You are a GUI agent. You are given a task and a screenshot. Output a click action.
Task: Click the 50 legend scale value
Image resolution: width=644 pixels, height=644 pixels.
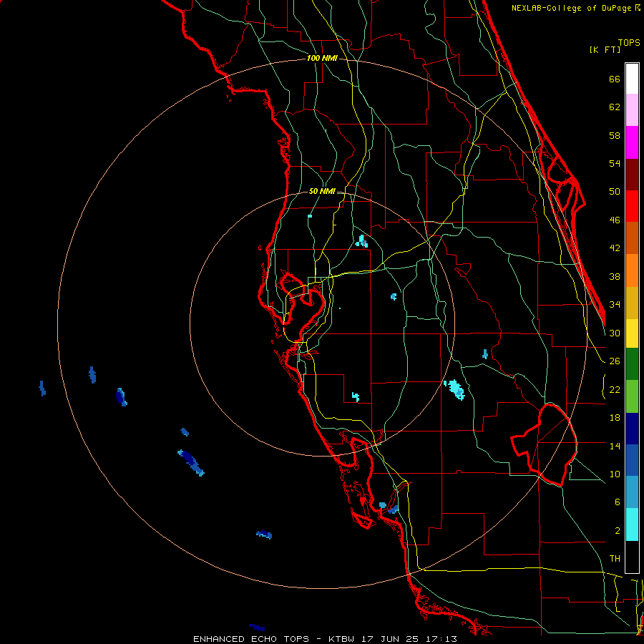point(615,192)
